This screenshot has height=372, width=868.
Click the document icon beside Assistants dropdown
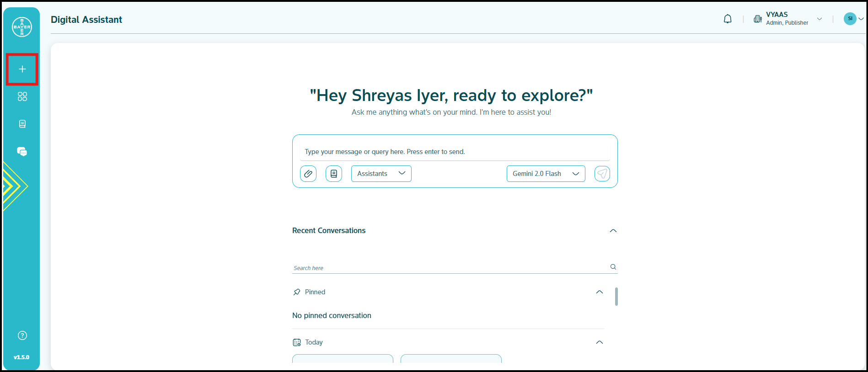334,174
